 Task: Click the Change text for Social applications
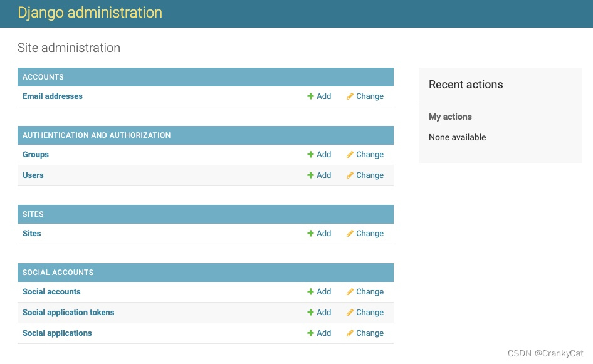[x=370, y=333]
